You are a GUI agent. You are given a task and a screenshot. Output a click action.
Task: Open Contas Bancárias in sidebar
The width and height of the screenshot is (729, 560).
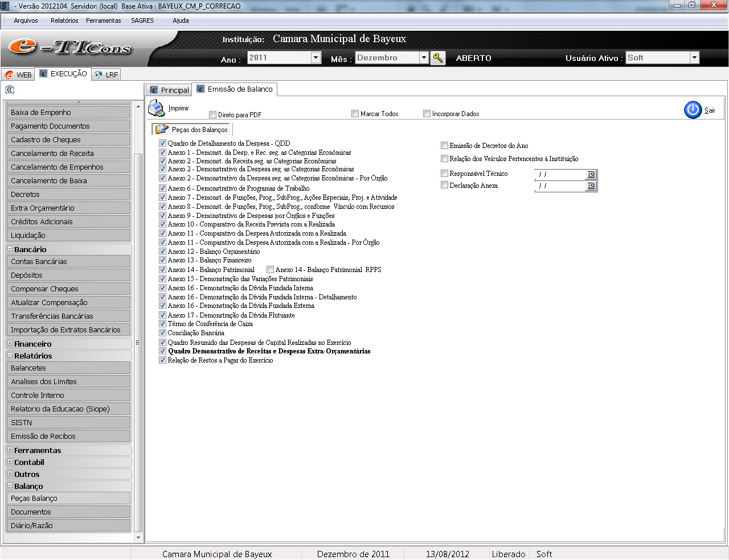(68, 262)
